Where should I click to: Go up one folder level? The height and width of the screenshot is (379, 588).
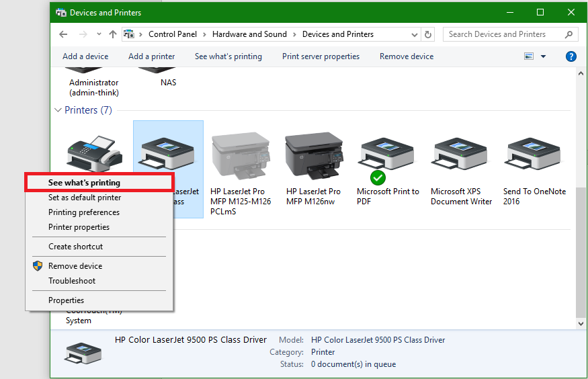tap(112, 34)
